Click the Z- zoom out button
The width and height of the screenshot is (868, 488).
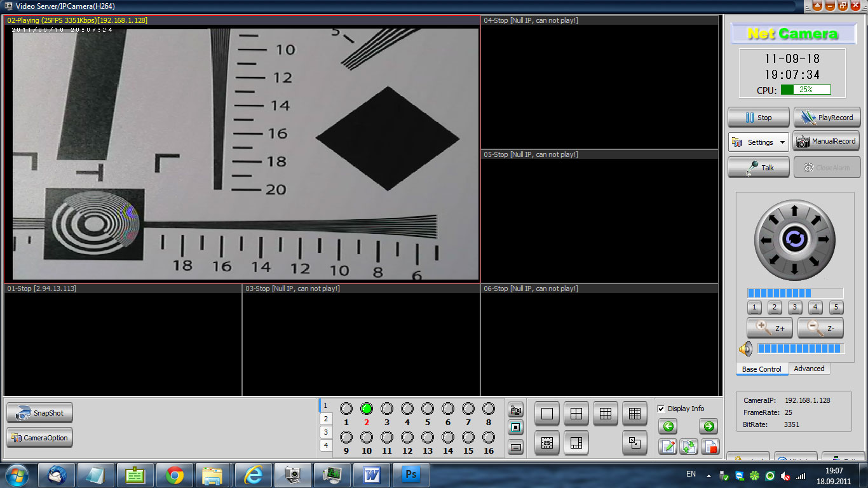pos(820,328)
